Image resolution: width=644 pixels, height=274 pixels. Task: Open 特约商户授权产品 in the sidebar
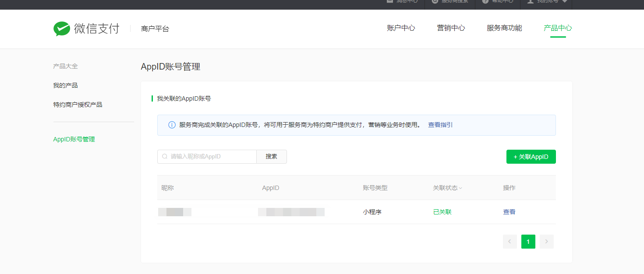click(x=78, y=105)
